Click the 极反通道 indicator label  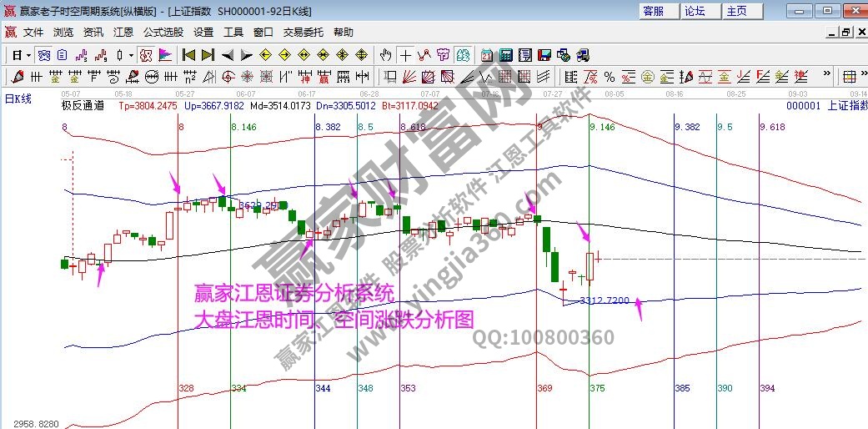pyautogui.click(x=83, y=106)
